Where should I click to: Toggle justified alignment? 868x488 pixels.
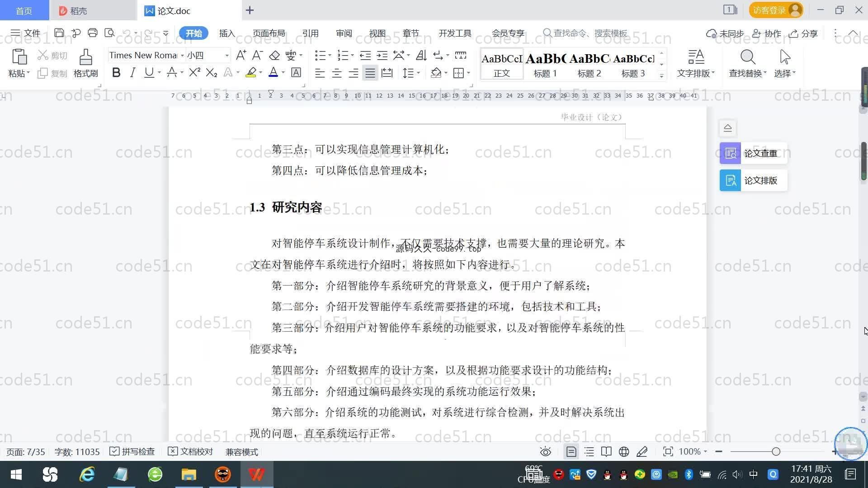[370, 73]
